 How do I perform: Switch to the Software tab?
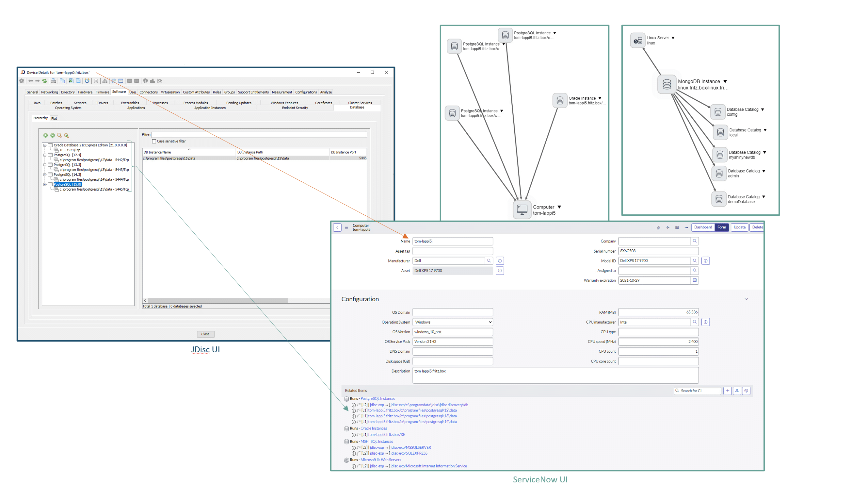(119, 92)
